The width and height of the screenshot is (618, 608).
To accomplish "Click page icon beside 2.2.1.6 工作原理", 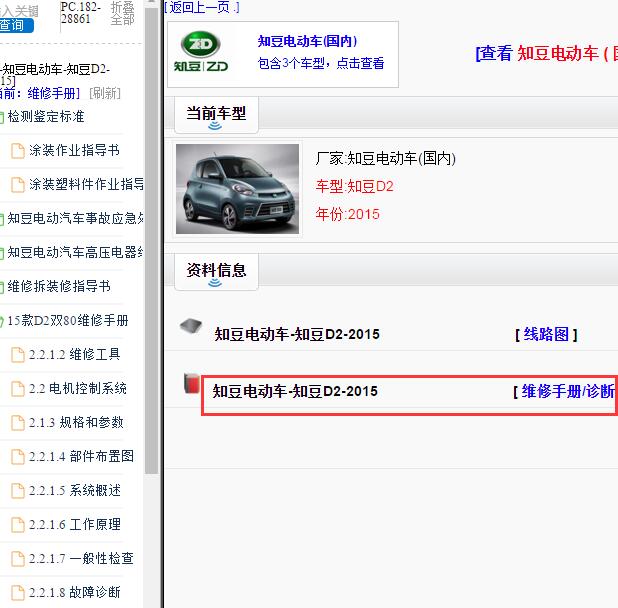I will click(x=18, y=525).
